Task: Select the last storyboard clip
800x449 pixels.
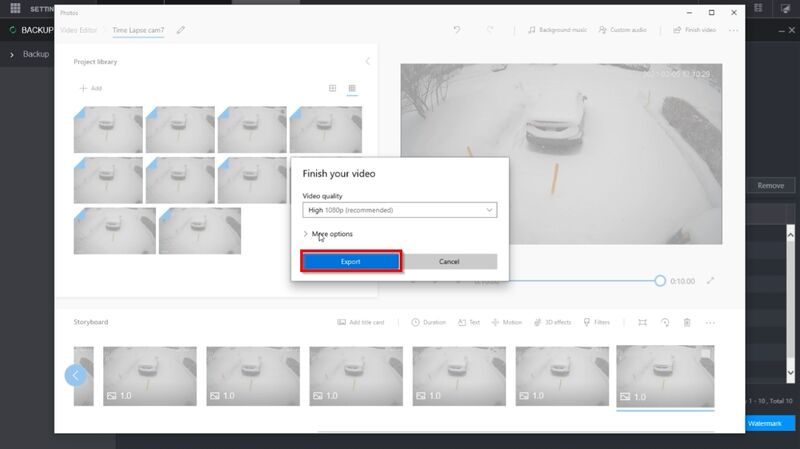Action: tap(665, 376)
